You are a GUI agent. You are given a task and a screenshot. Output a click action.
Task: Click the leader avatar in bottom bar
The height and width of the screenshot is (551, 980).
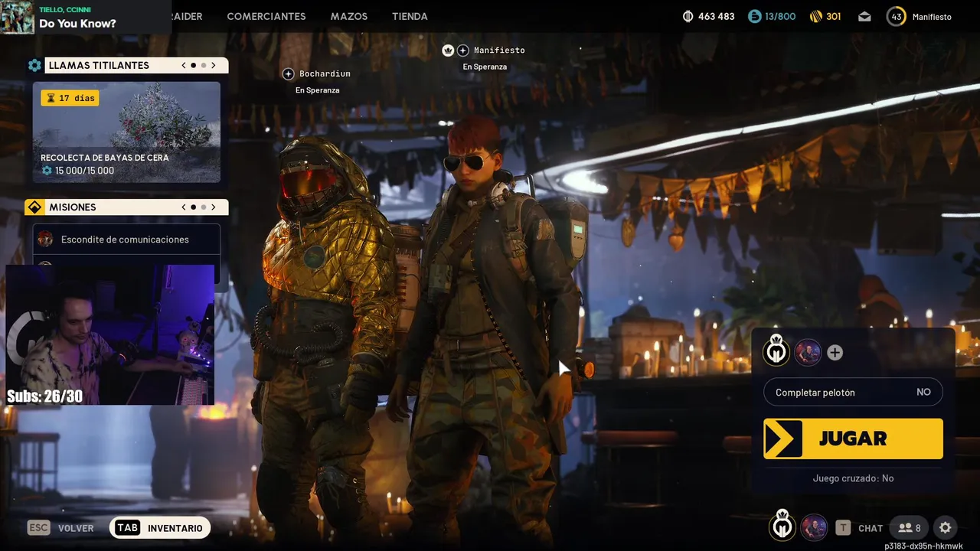coord(782,526)
